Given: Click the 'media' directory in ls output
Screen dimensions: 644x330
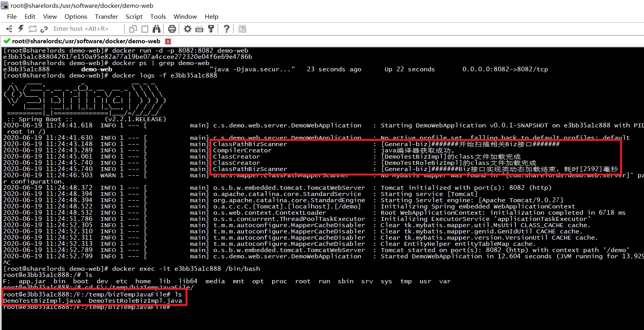Looking at the screenshot, I should coord(215,281).
